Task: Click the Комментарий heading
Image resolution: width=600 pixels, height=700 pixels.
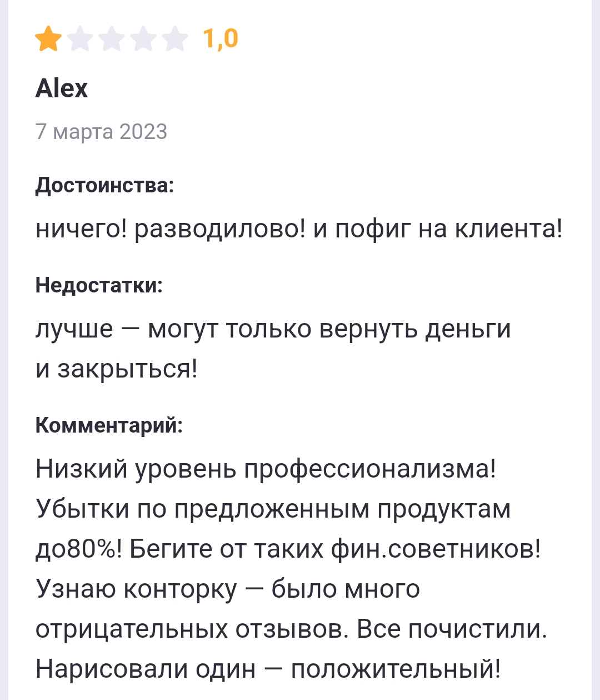Action: click(109, 425)
